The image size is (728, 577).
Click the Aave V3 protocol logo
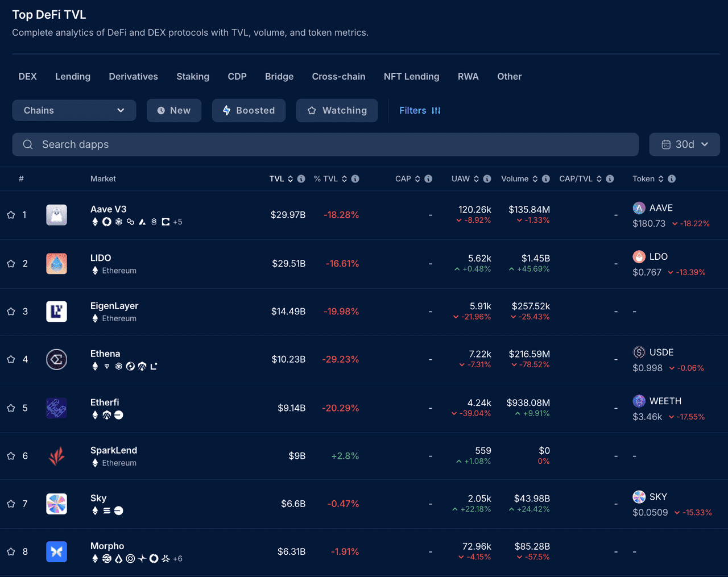click(x=56, y=215)
